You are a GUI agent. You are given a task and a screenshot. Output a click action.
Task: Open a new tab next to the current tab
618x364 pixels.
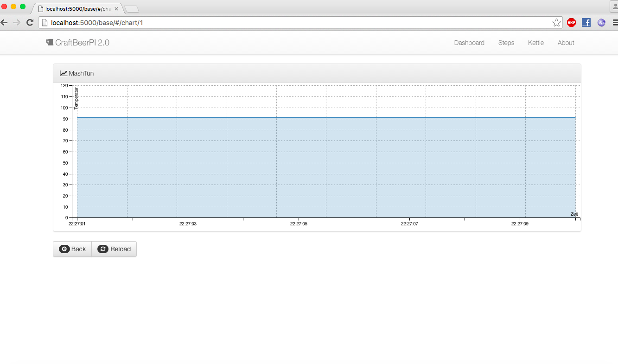pos(132,9)
